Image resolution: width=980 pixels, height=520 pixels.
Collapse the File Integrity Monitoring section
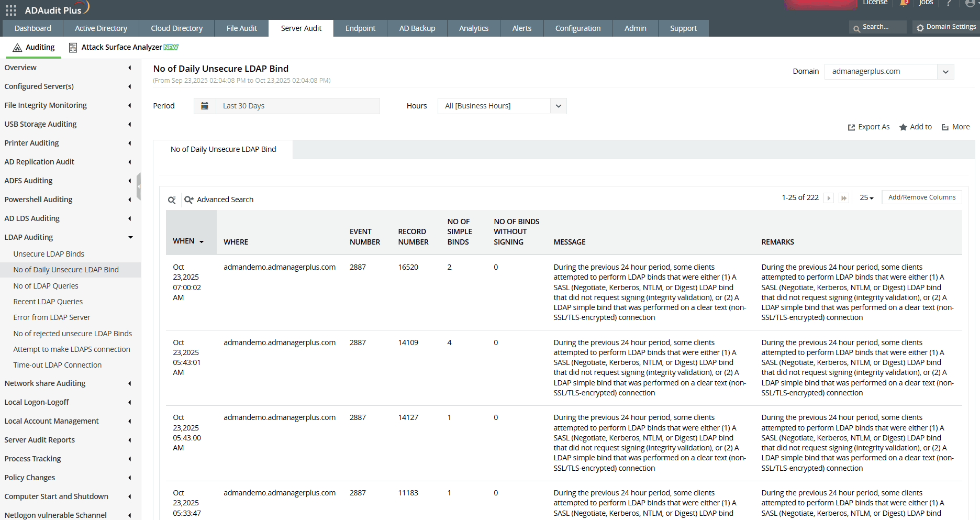[129, 105]
